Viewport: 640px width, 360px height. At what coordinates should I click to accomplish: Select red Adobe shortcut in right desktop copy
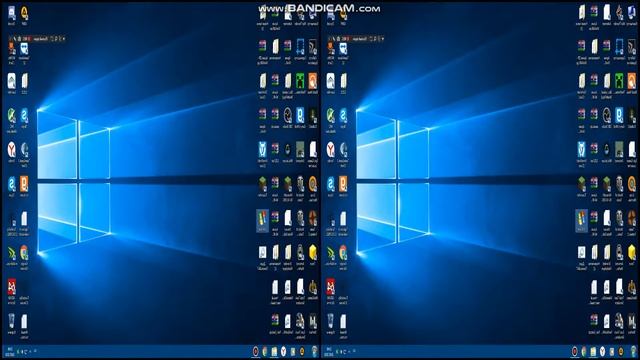331,287
